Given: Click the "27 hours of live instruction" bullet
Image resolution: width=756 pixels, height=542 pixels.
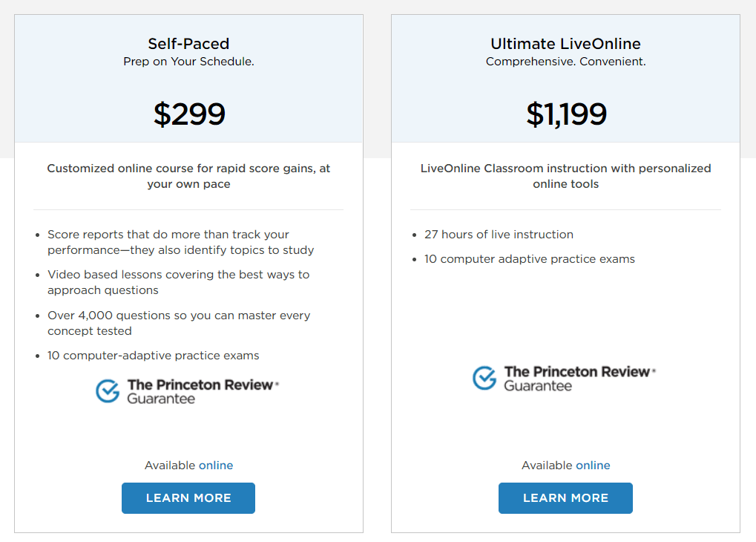Looking at the screenshot, I should coord(499,235).
